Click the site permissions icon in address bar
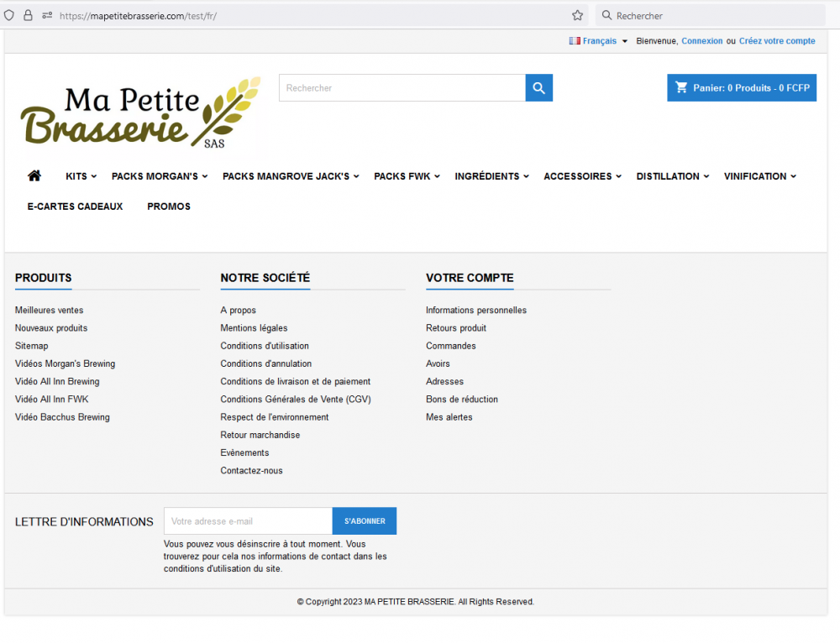Viewport: 840px width, 643px height. 47,15
